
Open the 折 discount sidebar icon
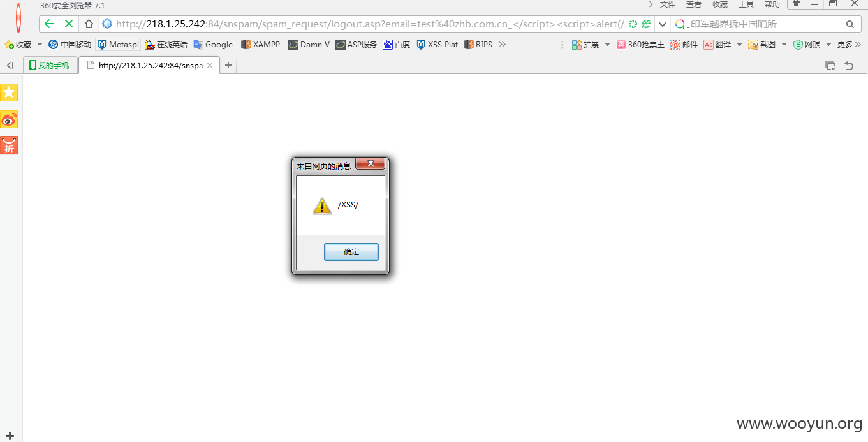(x=9, y=145)
